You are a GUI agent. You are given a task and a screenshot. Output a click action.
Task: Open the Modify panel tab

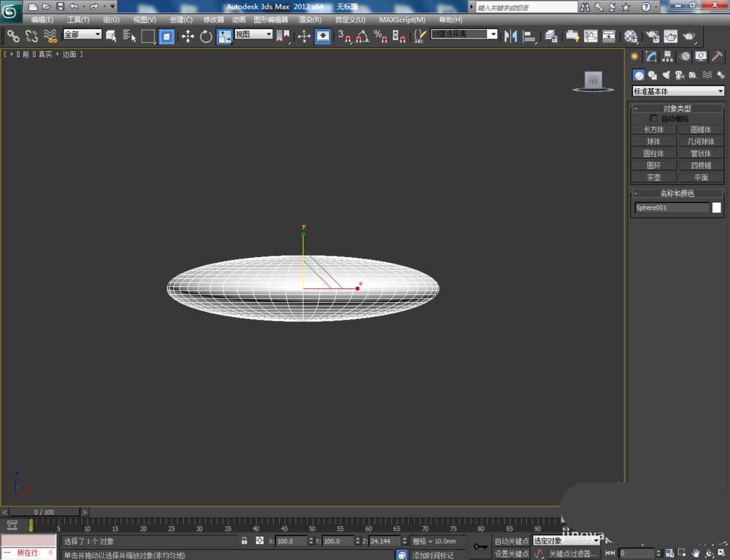651,57
